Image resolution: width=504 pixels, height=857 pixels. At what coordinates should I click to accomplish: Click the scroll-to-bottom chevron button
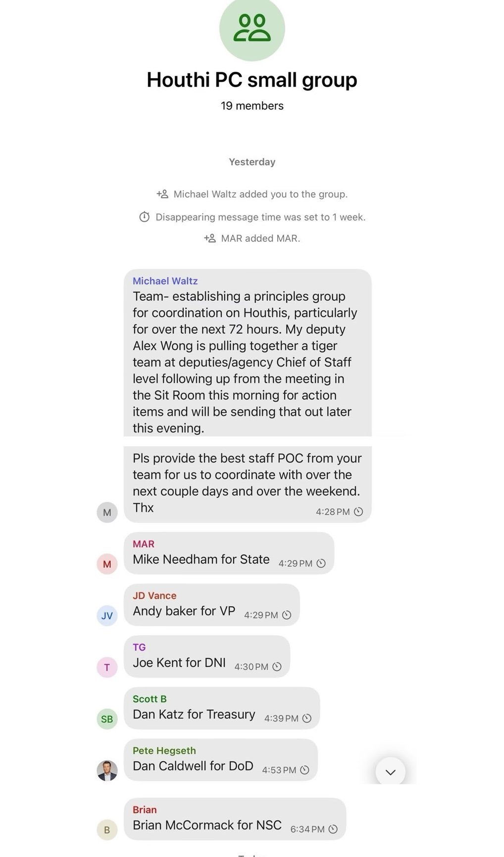coord(390,772)
